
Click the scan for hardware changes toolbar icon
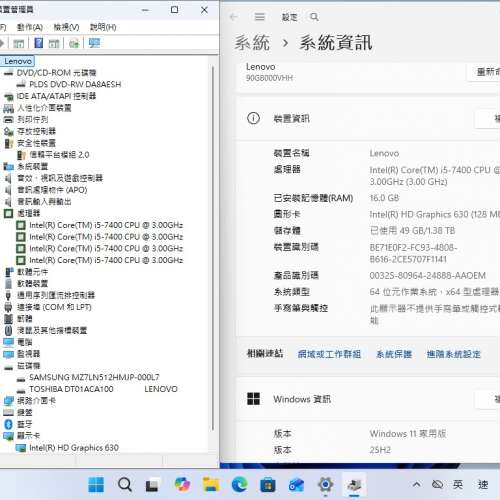94,43
